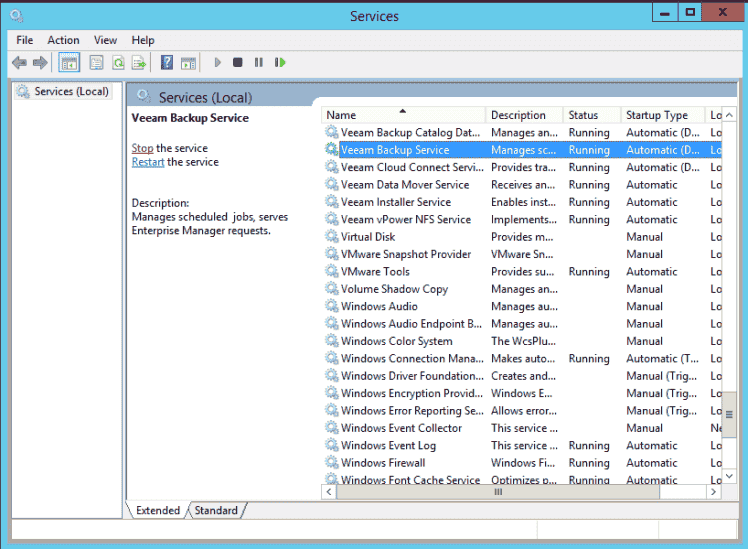Screen dimensions: 748x549
Task: Click gear icon beside Windows Audio
Action: 332,306
